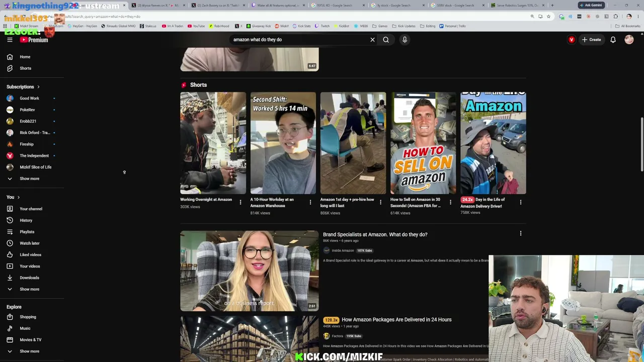Expand the You section chevron

pyautogui.click(x=19, y=198)
